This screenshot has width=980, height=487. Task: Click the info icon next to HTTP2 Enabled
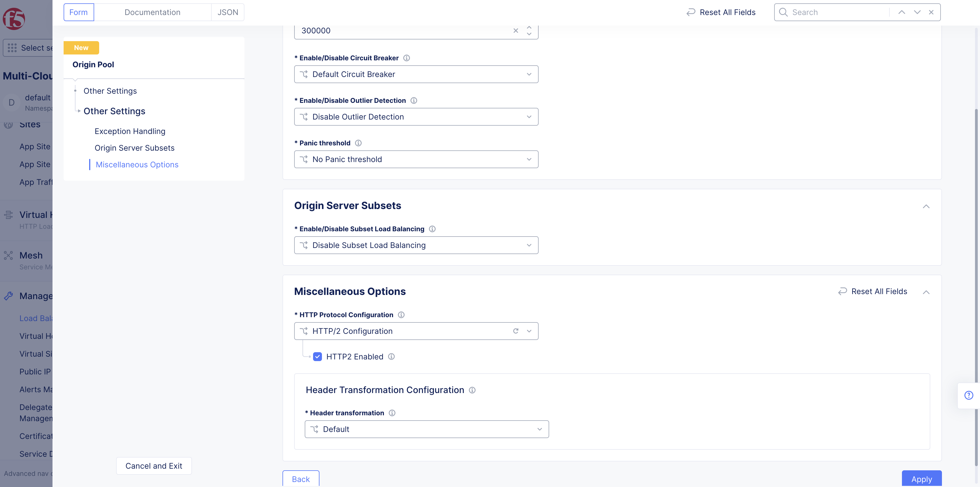(x=391, y=356)
